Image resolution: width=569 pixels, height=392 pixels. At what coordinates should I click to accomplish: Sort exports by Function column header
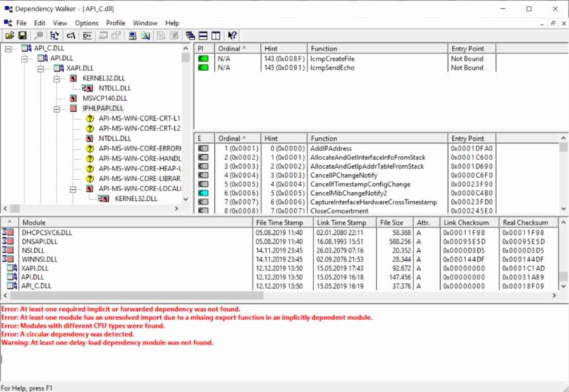pos(377,139)
